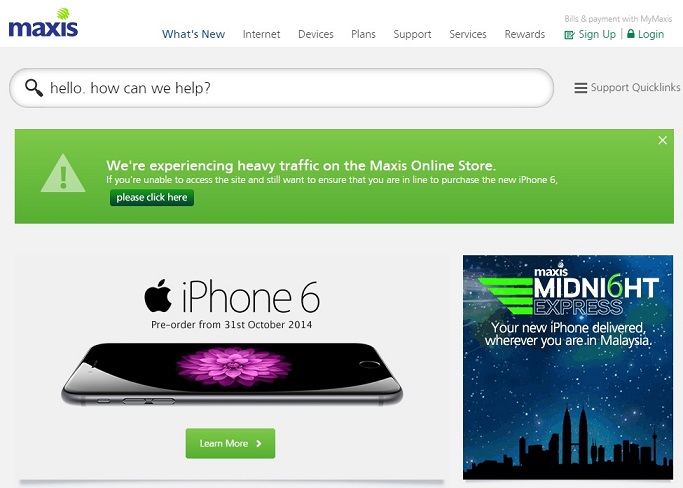Open the Support menu item
Screen dimensions: 683x488
412,34
